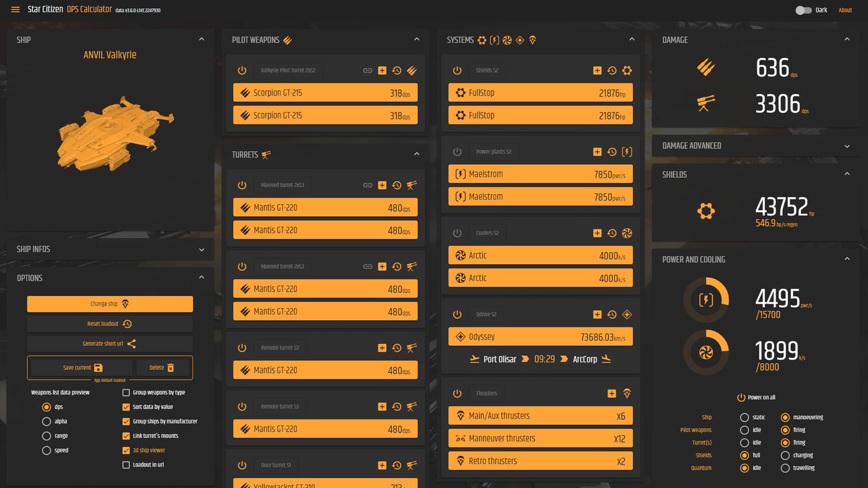The height and width of the screenshot is (488, 868).
Task: Click the thruster icon in Thrusters header
Action: pyautogui.click(x=627, y=393)
